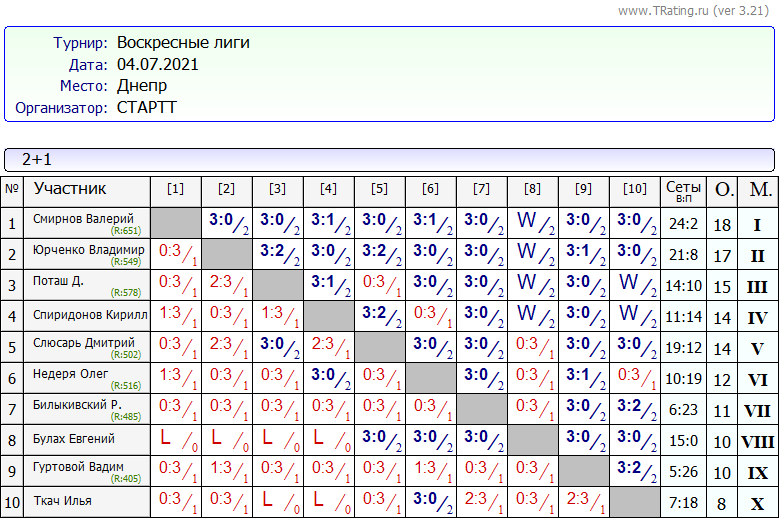Click organizer name СТАРТТ
The width and height of the screenshot is (779, 518).
pos(146,108)
